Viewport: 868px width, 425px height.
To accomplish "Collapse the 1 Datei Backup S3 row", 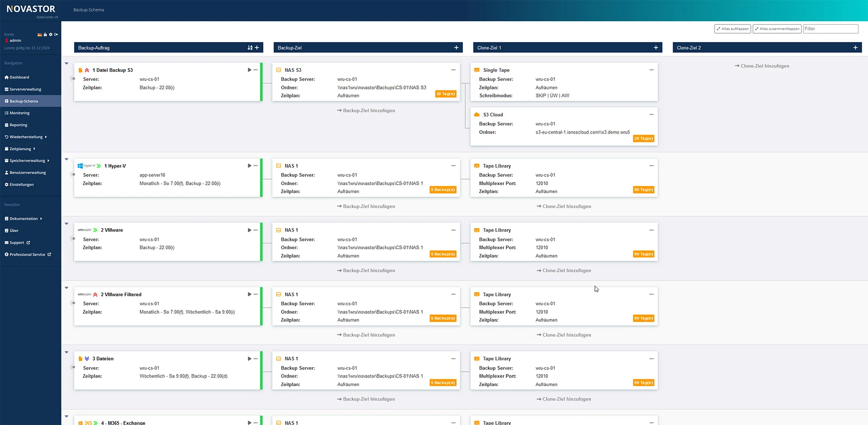I will click(66, 64).
